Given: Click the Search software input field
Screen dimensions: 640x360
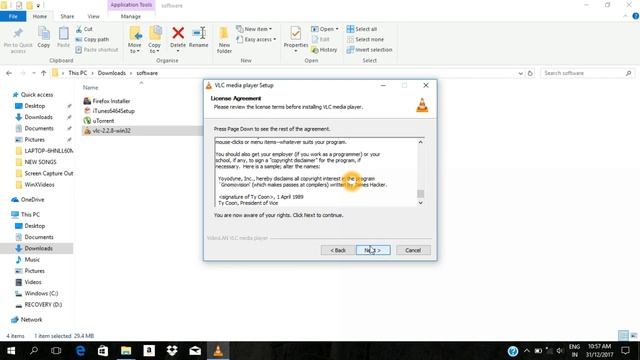Looking at the screenshot, I should pos(588,73).
